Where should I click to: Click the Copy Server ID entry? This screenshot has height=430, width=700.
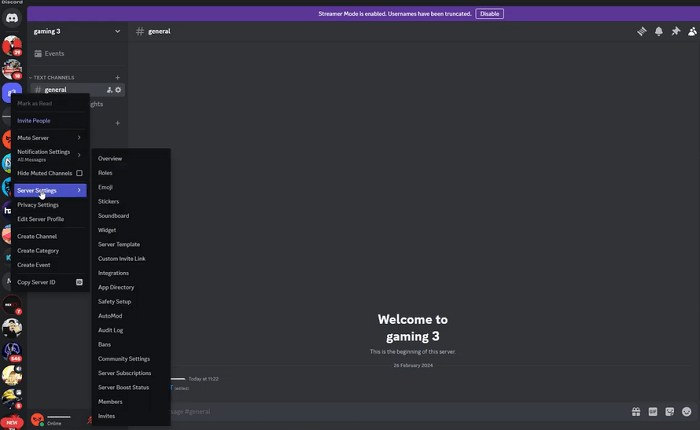50,282
